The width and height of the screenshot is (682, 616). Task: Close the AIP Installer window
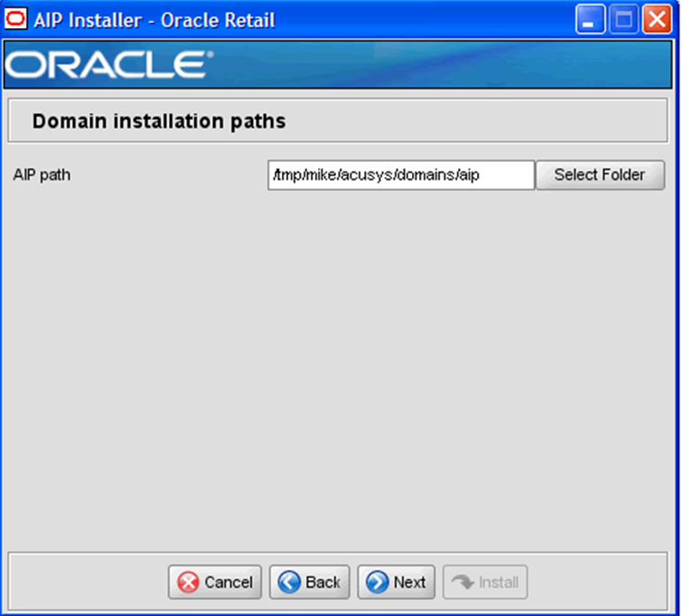pyautogui.click(x=657, y=19)
